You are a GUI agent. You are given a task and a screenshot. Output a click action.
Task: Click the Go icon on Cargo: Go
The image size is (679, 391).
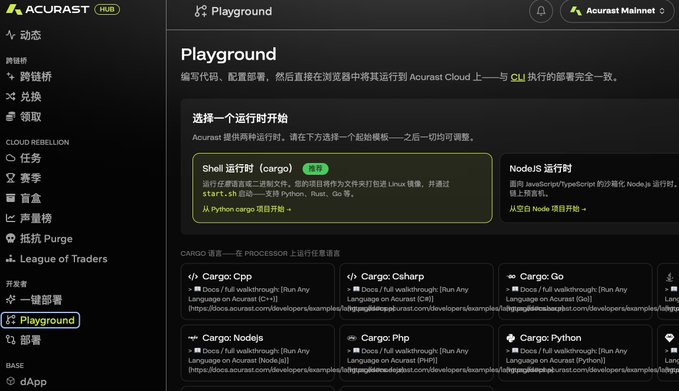pyautogui.click(x=511, y=276)
